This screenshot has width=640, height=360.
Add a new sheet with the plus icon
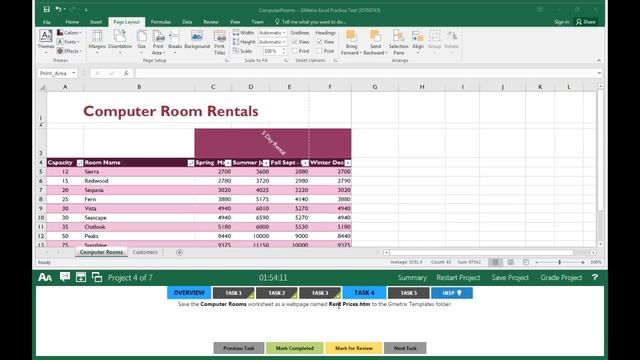[x=179, y=252]
